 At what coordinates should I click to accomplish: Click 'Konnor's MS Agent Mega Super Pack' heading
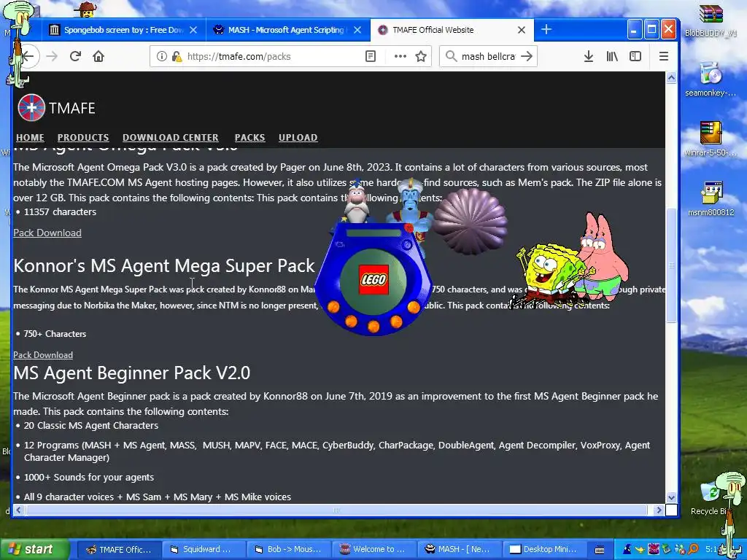[164, 265]
